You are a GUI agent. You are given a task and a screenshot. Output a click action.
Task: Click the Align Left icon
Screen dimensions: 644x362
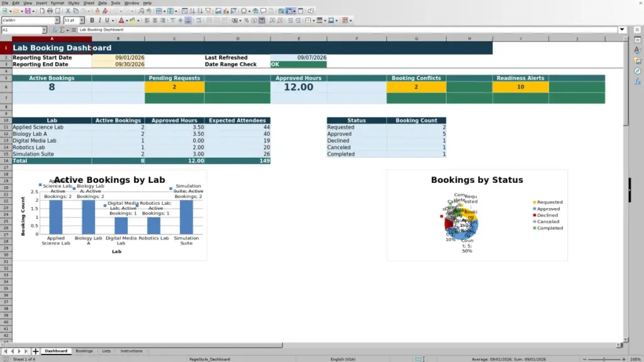tap(147, 20)
